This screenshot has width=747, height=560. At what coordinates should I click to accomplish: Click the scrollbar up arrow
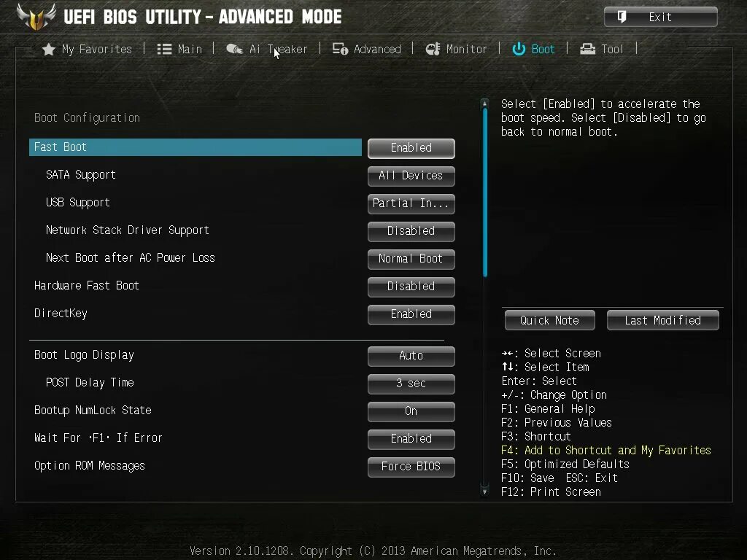point(485,104)
